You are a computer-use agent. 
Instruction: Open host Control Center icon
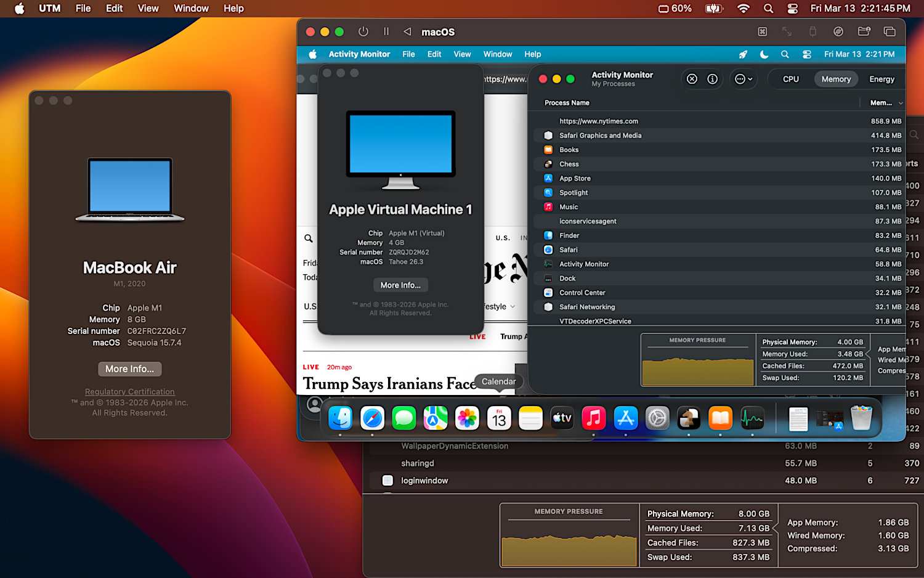(793, 9)
